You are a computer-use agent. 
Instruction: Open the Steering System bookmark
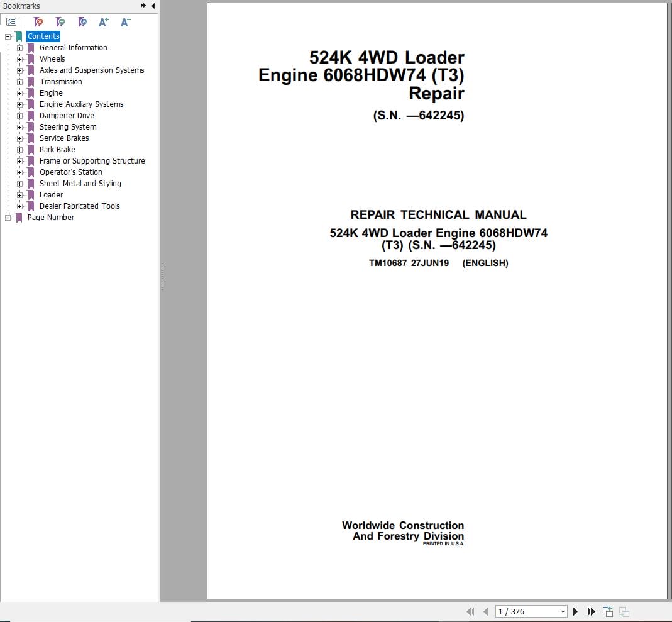point(68,127)
